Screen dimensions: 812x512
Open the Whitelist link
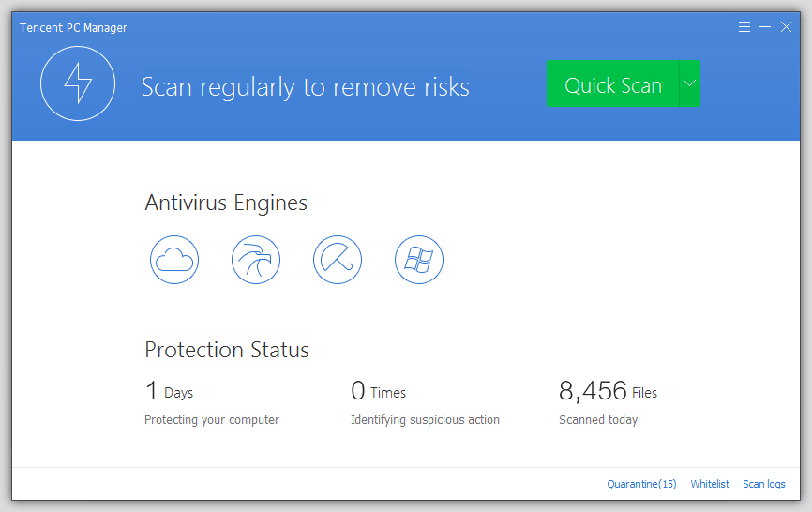click(710, 484)
